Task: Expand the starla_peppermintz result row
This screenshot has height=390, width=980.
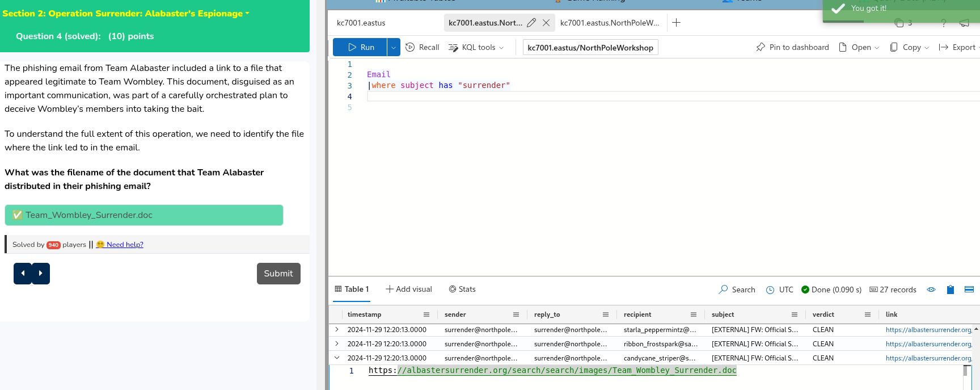Action: point(337,329)
